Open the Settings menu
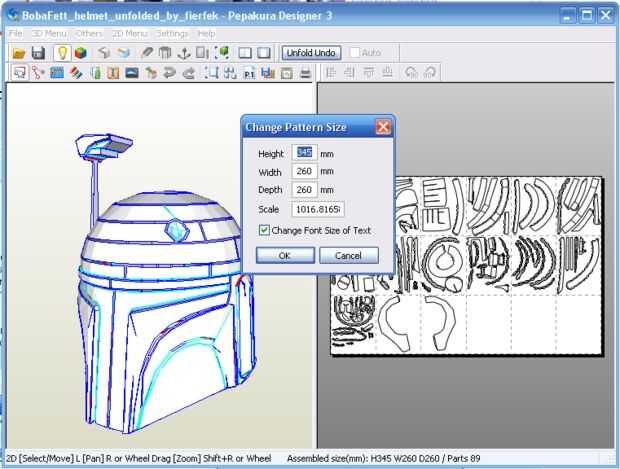 coord(172,34)
